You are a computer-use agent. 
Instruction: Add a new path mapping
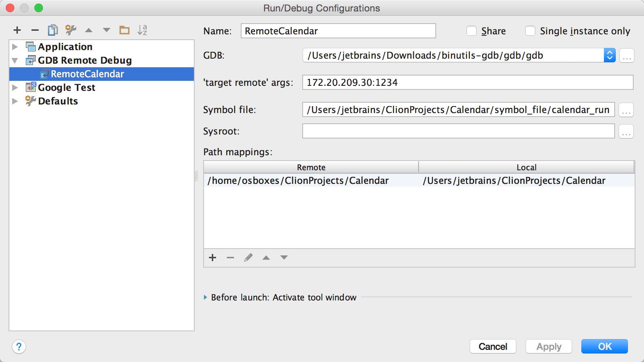tap(213, 258)
